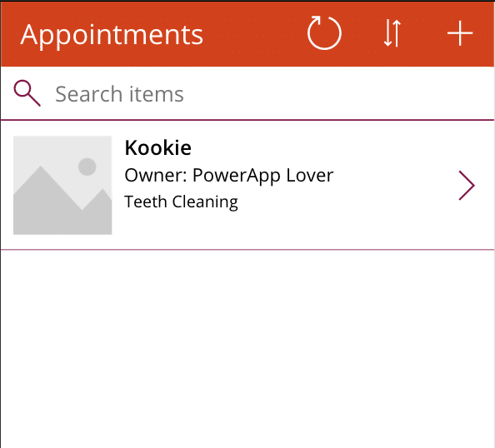Select the Owner: PowerApp Lover line
Screen dimensions: 495x448
click(229, 175)
